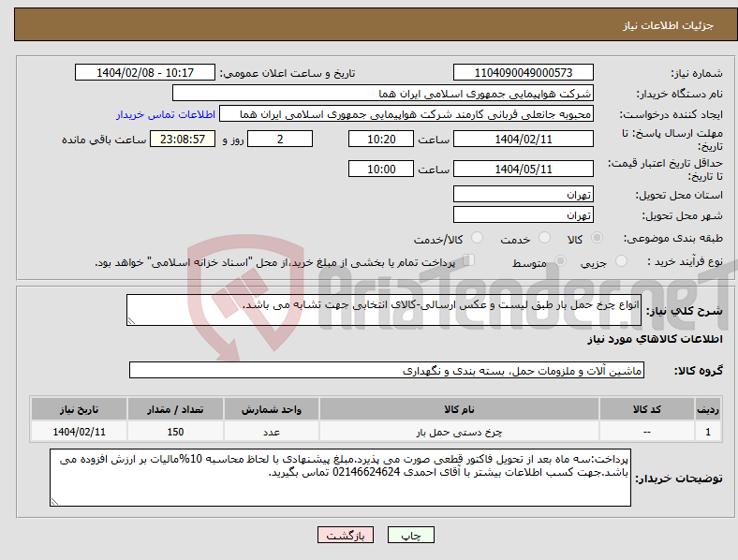Click the ردیف column header
The image size is (738, 560).
(707, 409)
